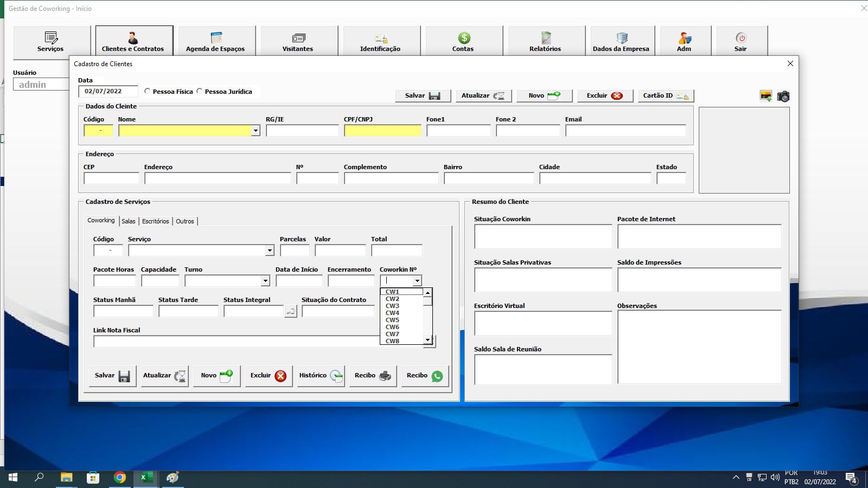
Task: Click the Cartão ID button
Action: coord(666,96)
